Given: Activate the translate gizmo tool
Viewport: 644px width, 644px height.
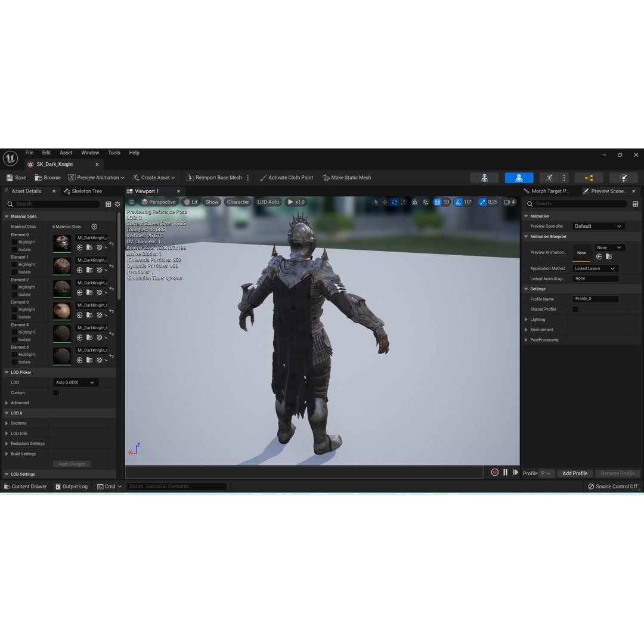Looking at the screenshot, I should (385, 202).
